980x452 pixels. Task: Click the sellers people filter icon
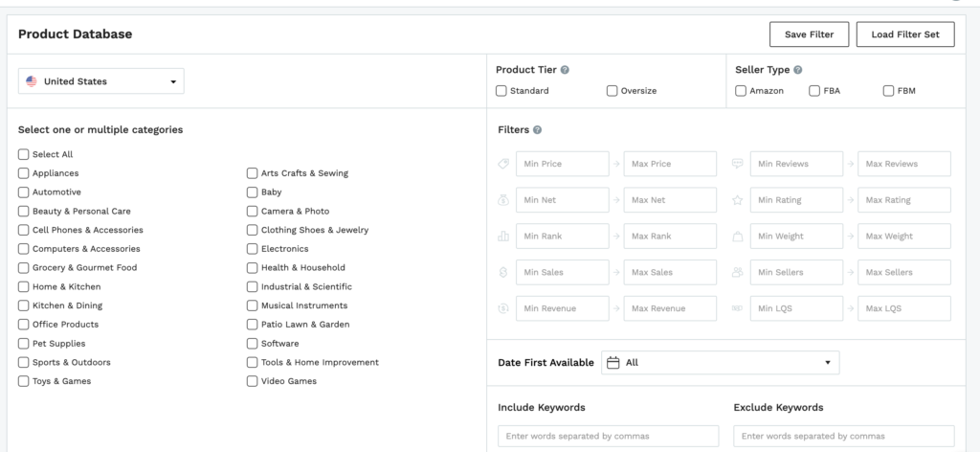pos(738,272)
